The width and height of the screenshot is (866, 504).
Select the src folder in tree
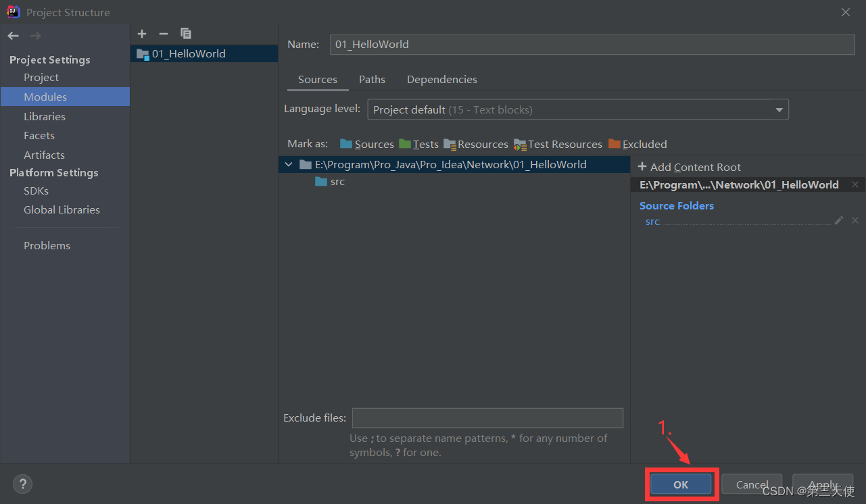(x=337, y=182)
